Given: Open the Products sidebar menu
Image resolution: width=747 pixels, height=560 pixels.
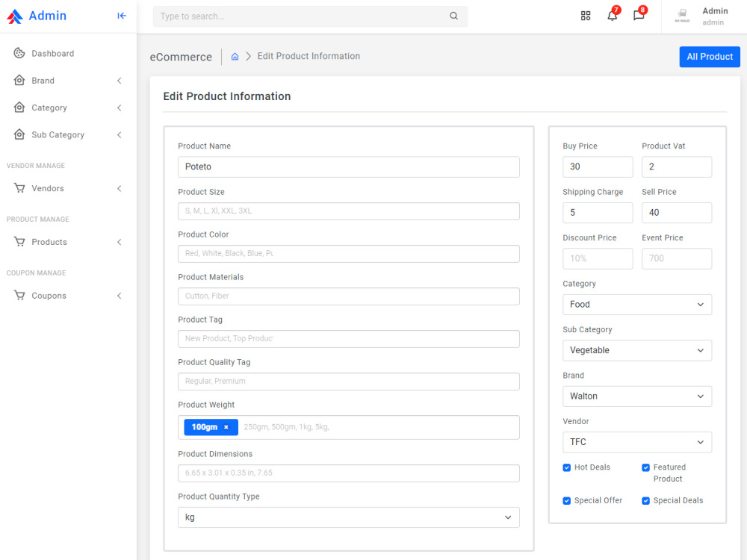Looking at the screenshot, I should pyautogui.click(x=68, y=242).
